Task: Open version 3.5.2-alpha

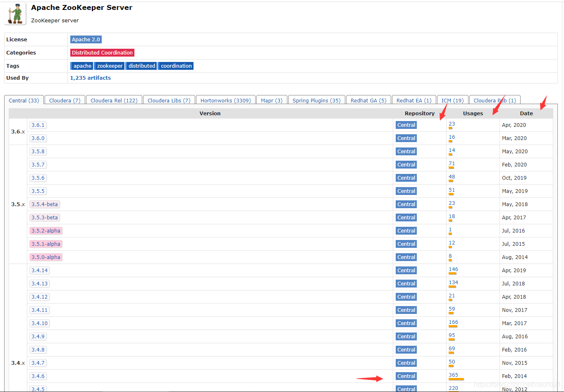Action: coord(46,230)
